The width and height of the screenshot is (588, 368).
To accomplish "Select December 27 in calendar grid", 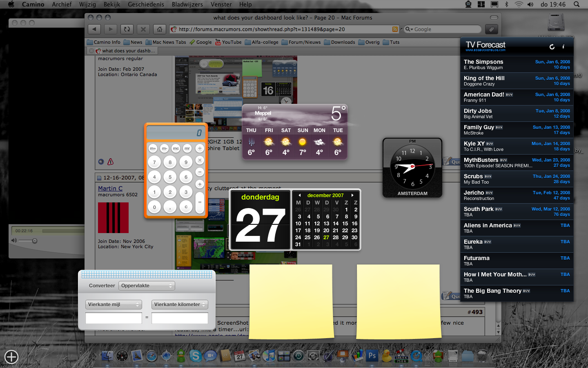I will (326, 237).
